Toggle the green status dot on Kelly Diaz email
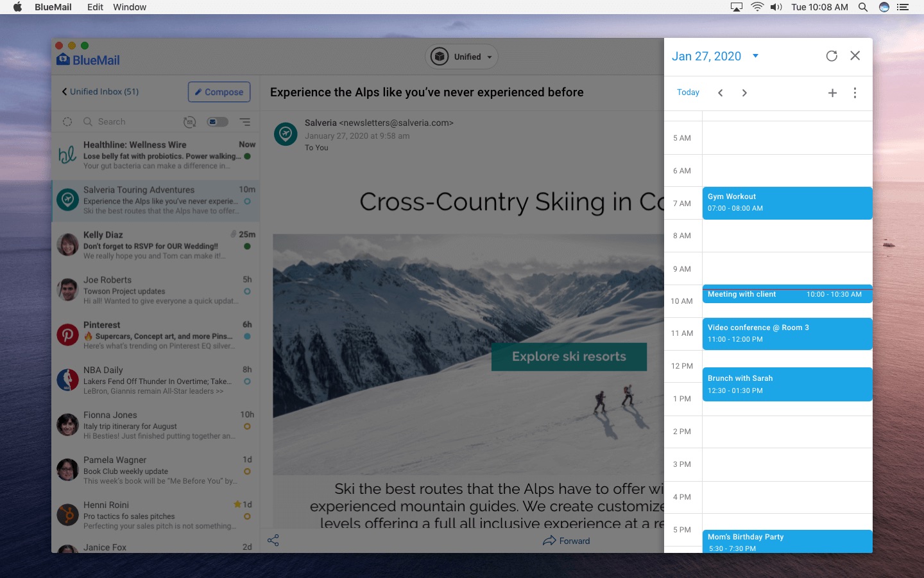The image size is (924, 578). (247, 246)
